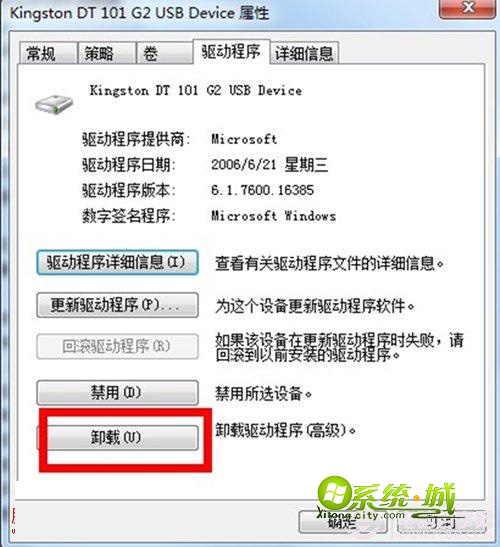This screenshot has width=500, height=547.
Task: Disable device with 禁用(D) button
Action: coord(117,393)
